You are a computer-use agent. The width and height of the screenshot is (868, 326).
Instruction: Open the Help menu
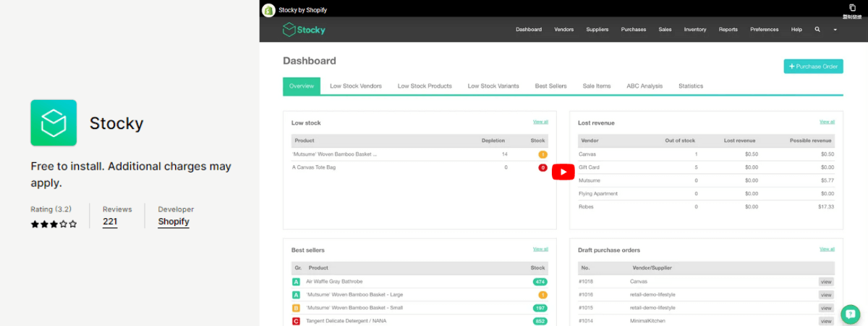pyautogui.click(x=796, y=30)
